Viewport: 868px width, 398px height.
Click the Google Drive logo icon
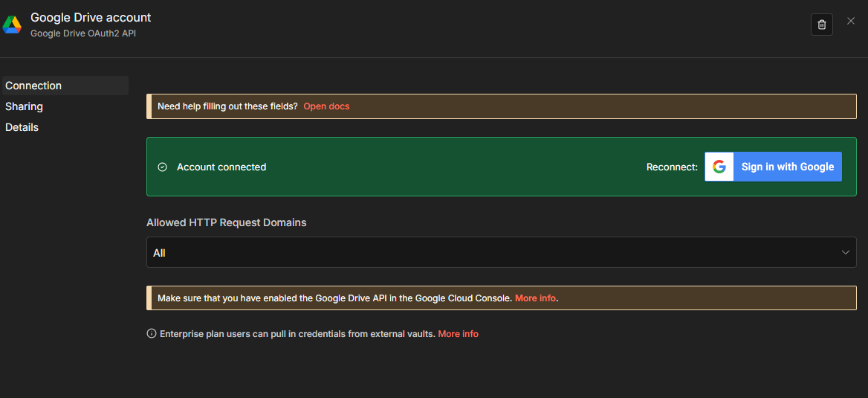pos(12,25)
